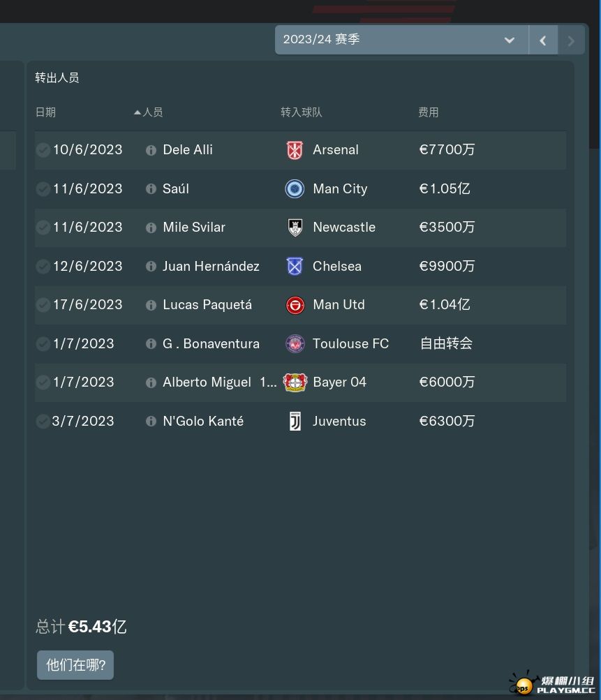The height and width of the screenshot is (700, 601).
Task: Sort by 日期 column header
Action: pos(45,112)
